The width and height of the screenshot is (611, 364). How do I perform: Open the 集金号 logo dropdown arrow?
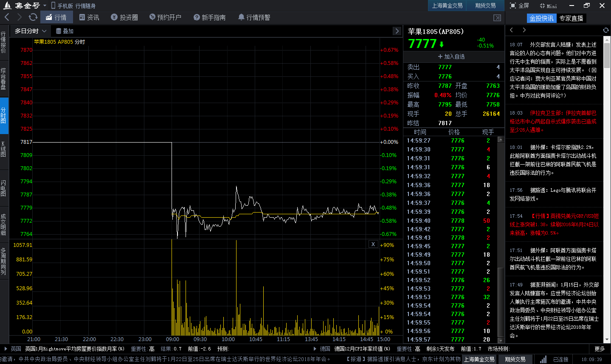click(45, 6)
